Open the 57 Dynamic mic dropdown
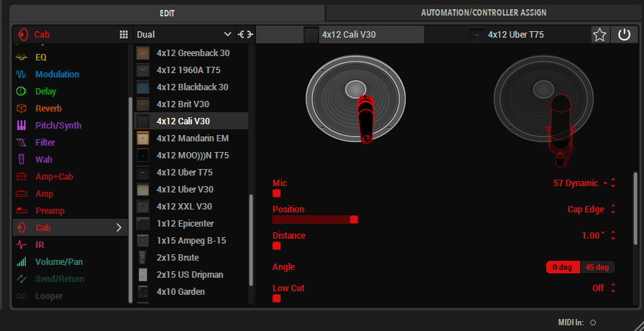This screenshot has height=331, width=644. click(580, 183)
